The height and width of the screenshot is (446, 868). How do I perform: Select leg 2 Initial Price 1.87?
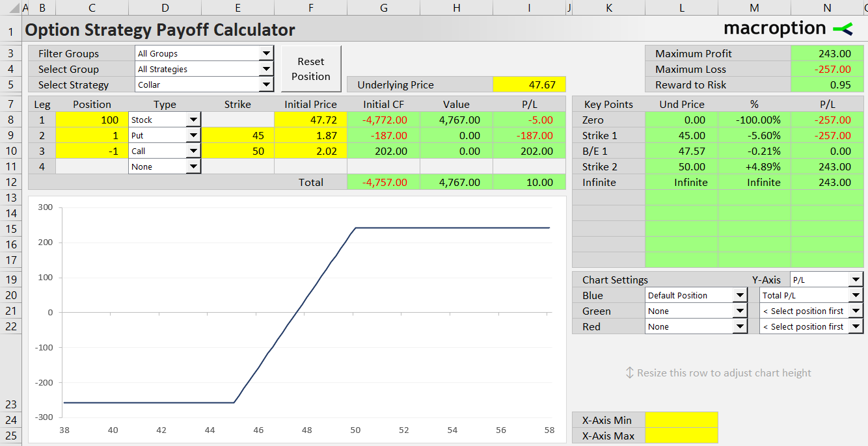coord(310,135)
